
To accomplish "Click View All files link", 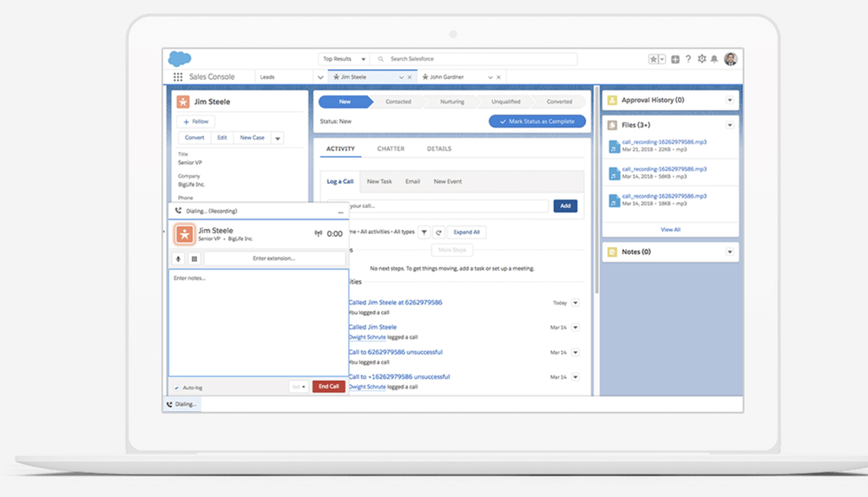I will point(670,230).
